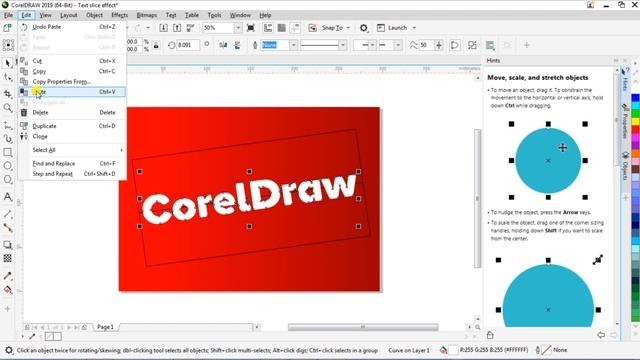Click status bar options gear
This screenshot has width=640, height=360.
coord(9,350)
